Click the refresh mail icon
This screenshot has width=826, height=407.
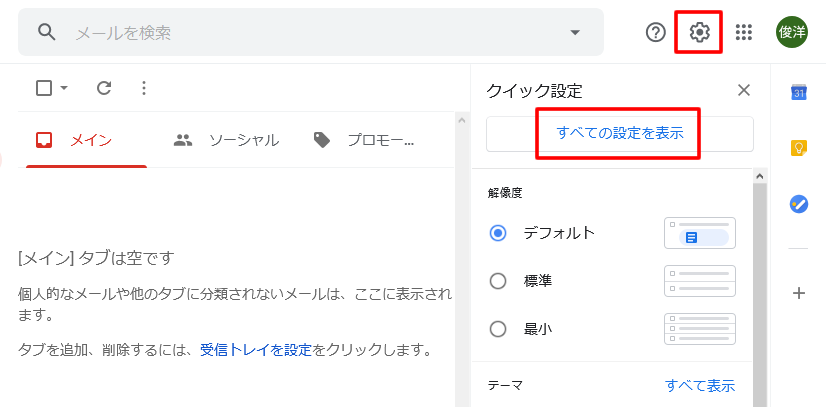[104, 88]
